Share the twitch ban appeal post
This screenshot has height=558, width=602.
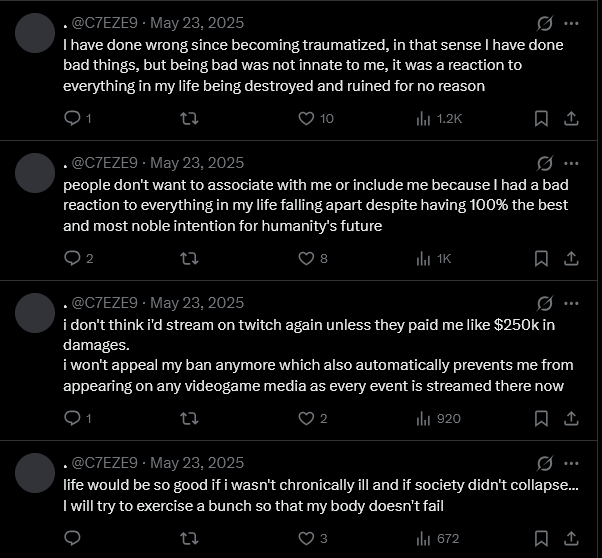pyautogui.click(x=571, y=418)
